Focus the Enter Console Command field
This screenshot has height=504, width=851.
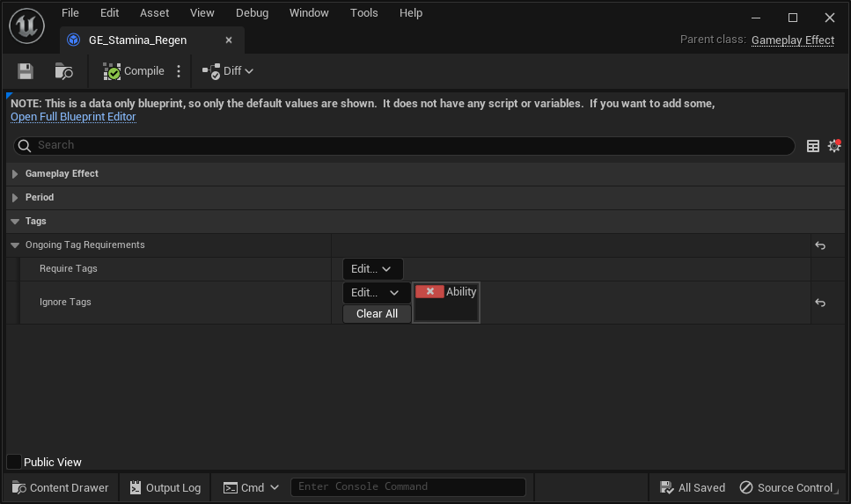coord(408,486)
